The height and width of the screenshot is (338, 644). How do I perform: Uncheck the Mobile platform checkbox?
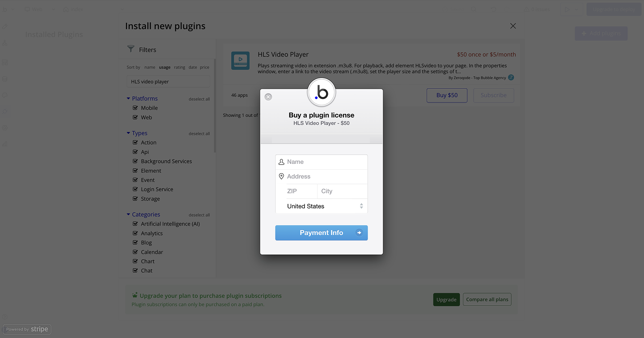click(x=136, y=108)
